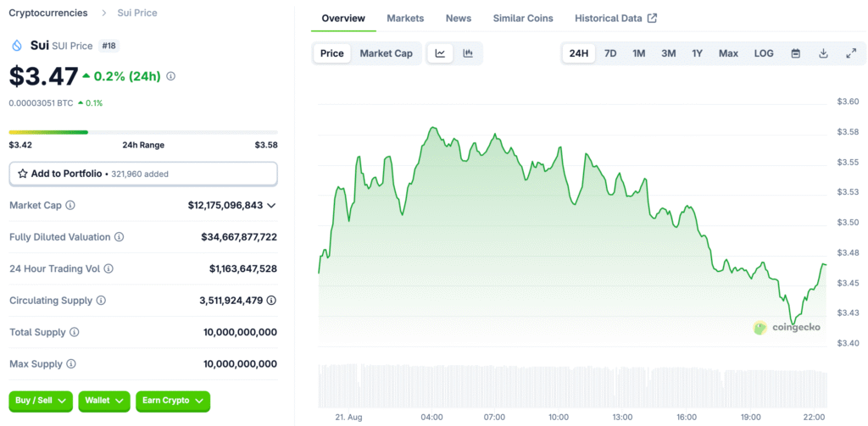Click the $3.58 range high value under the bar
Viewport: 868px width, 426px height.
tap(266, 145)
